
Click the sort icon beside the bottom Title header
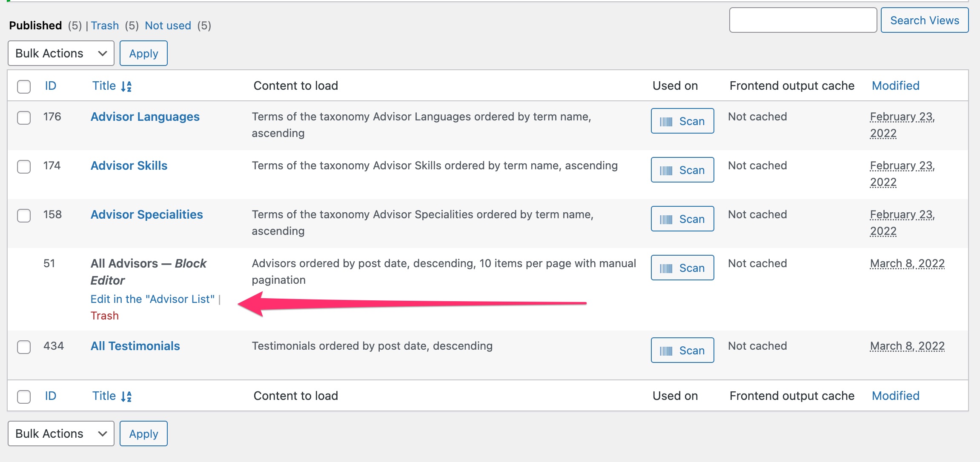click(126, 396)
